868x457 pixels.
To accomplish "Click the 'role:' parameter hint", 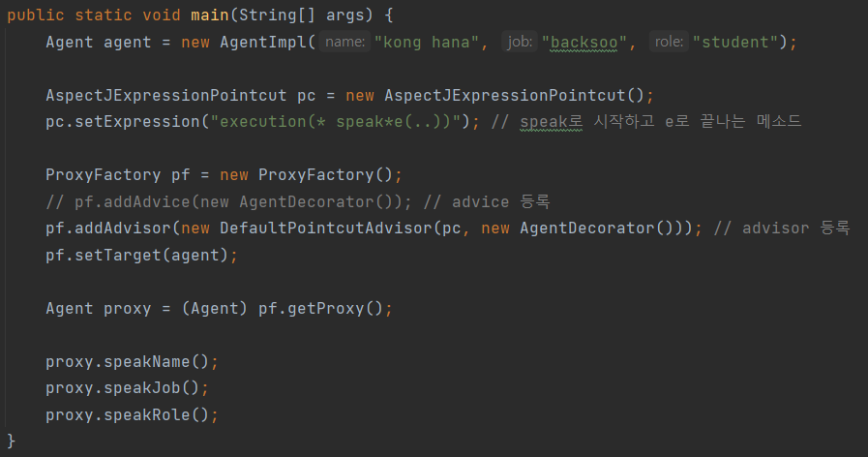I will click(x=669, y=42).
